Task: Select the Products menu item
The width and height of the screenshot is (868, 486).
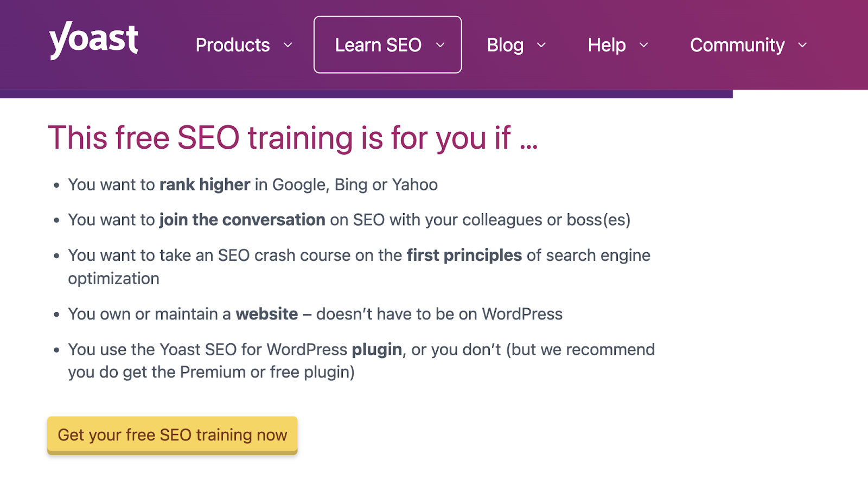Action: click(x=233, y=46)
